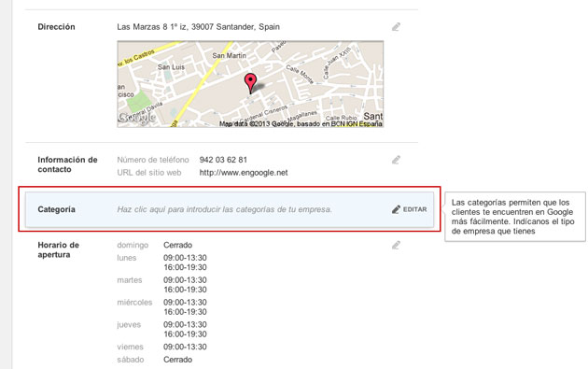This screenshot has height=369, width=588.
Task: Edit the contact information with pencil icon
Action: click(396, 160)
